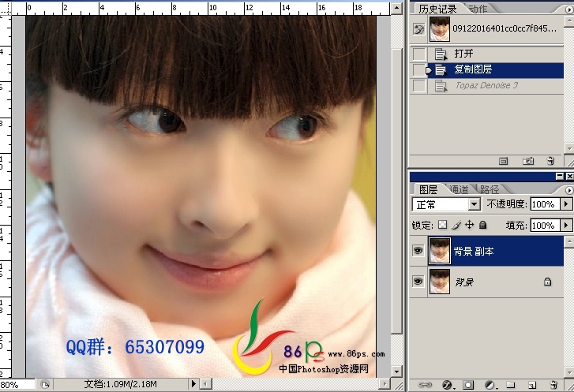
Task: Click the link layers icon
Action: pyautogui.click(x=425, y=384)
